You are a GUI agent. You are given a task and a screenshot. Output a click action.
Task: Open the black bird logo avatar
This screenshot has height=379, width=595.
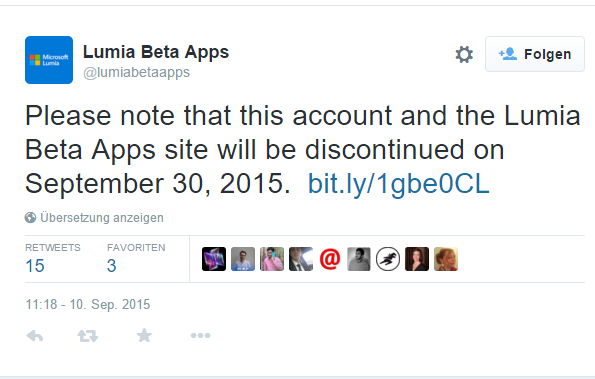pos(387,259)
